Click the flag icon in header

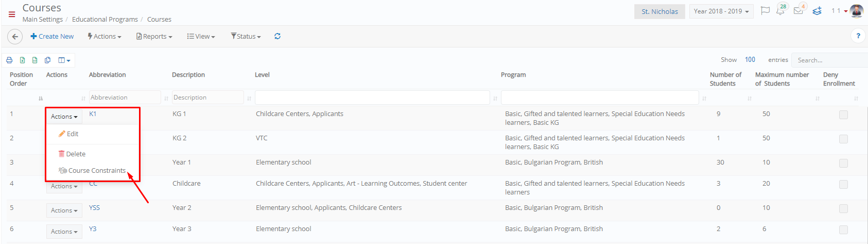click(765, 11)
